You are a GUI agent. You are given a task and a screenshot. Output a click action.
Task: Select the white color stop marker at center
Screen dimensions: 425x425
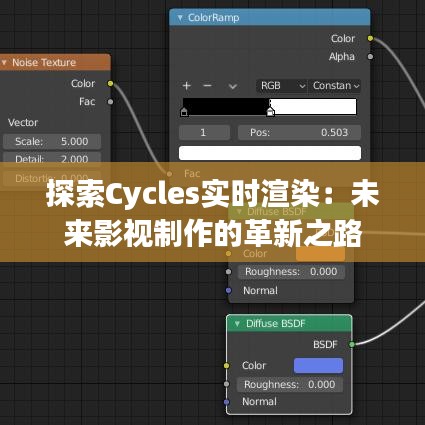(x=270, y=111)
